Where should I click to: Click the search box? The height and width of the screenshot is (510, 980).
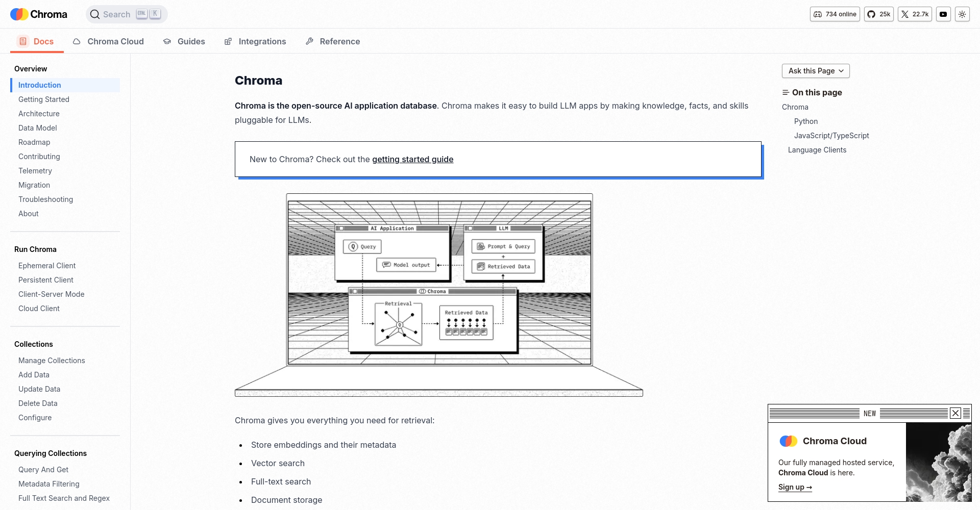(127, 14)
